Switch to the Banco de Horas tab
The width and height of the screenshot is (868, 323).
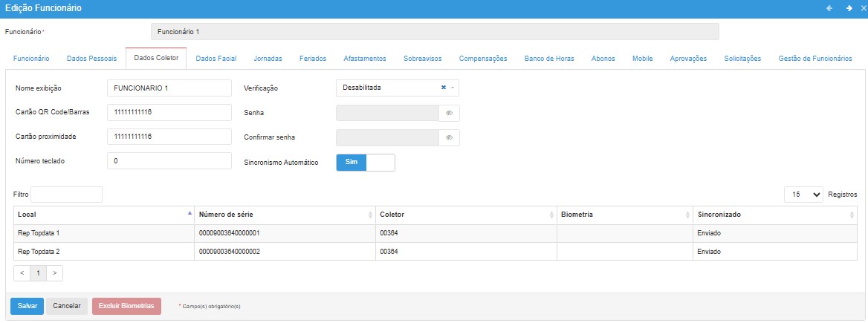(x=549, y=59)
